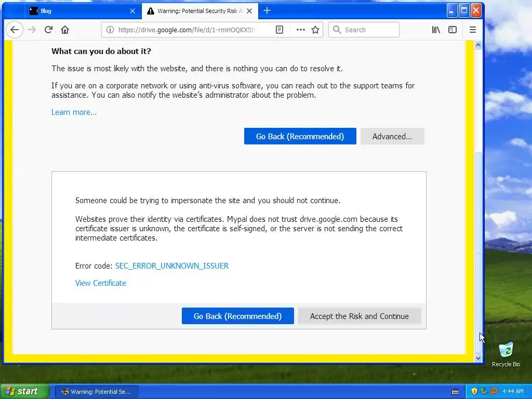Bookmark this page with star icon
Screen dimensions: 532x399
[315, 30]
